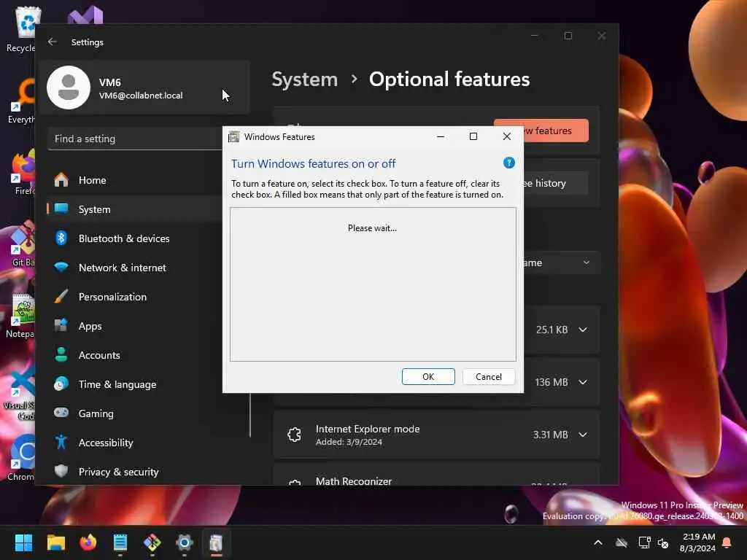Open File Explorer from taskbar
This screenshot has height=560, width=747.
[55, 542]
